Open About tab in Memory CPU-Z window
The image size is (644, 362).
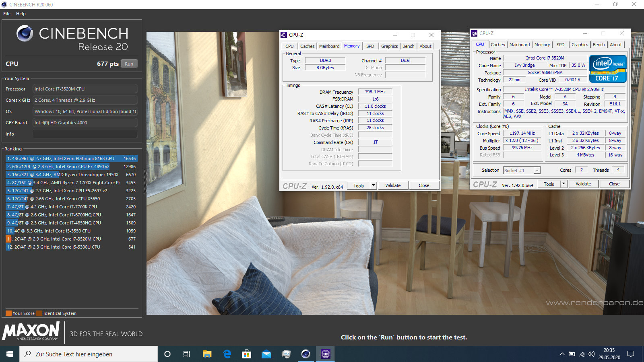(x=425, y=46)
